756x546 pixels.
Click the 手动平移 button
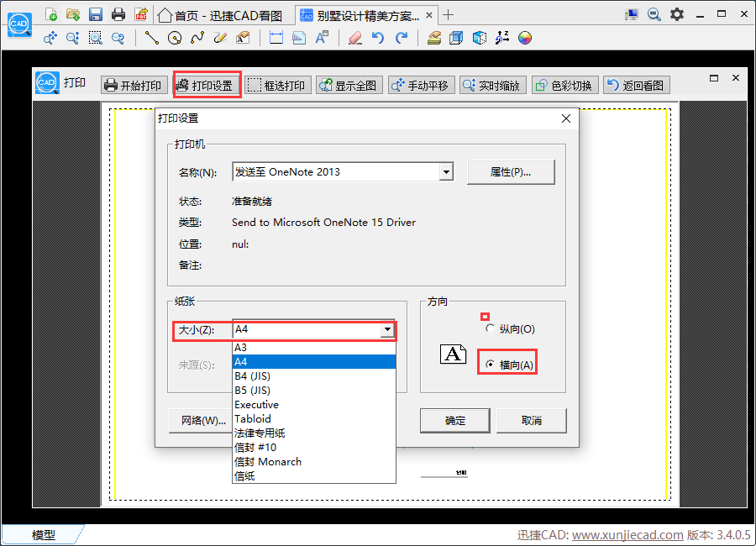(x=422, y=86)
